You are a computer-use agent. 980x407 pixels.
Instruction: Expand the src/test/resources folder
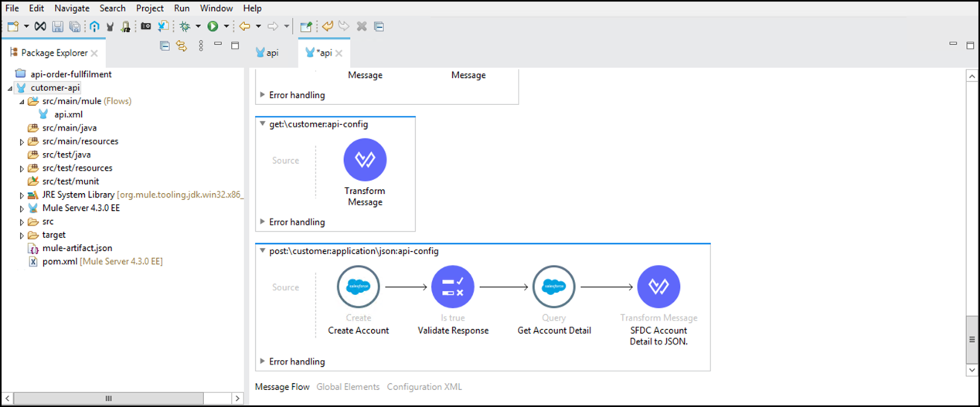coord(22,168)
